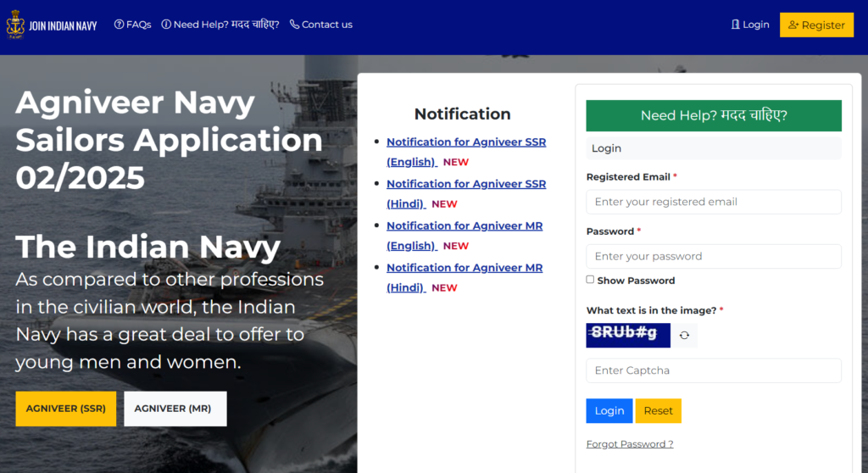Screen dimensions: 868x473
Task: Click the Enter Captcha field
Action: pyautogui.click(x=714, y=370)
